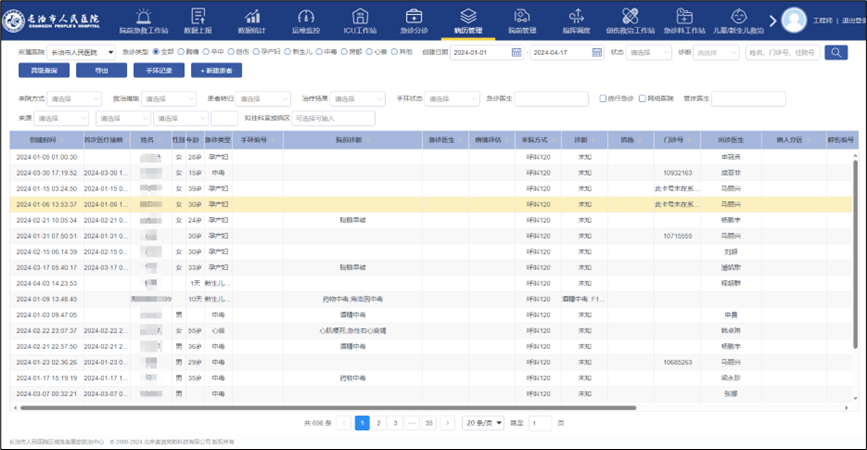867x450 pixels.
Task: Open ICU工作站 building icon
Action: coord(360,16)
